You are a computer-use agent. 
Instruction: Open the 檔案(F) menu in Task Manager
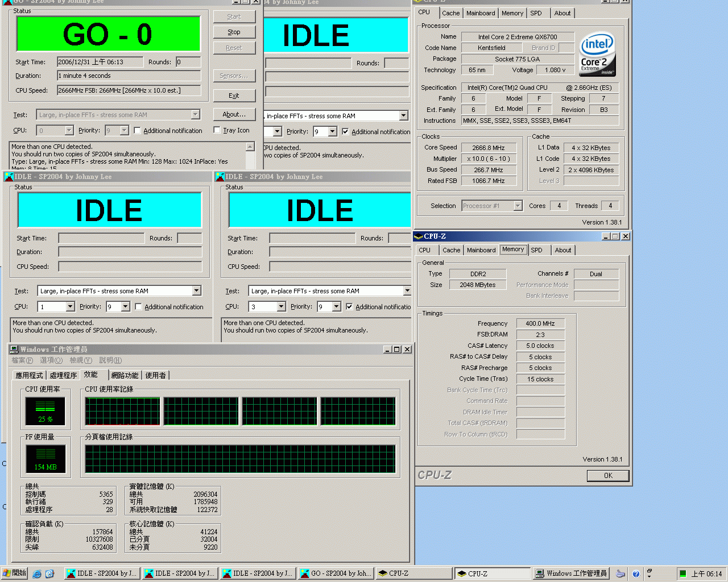pos(22,360)
